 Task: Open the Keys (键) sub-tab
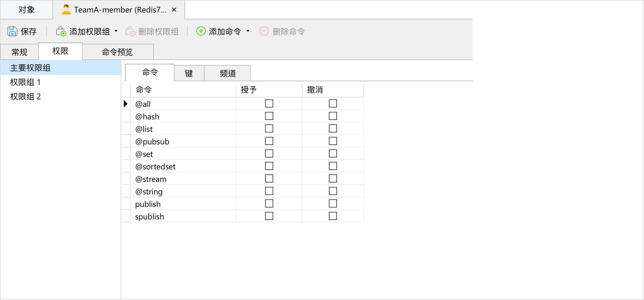[x=189, y=73]
